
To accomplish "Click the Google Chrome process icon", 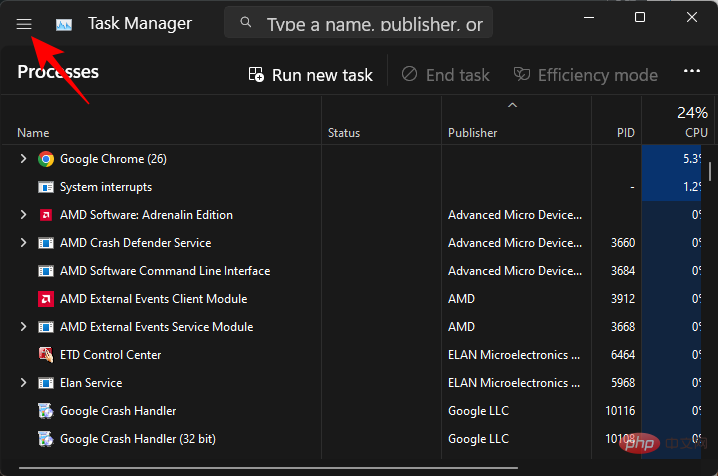I will click(46, 159).
